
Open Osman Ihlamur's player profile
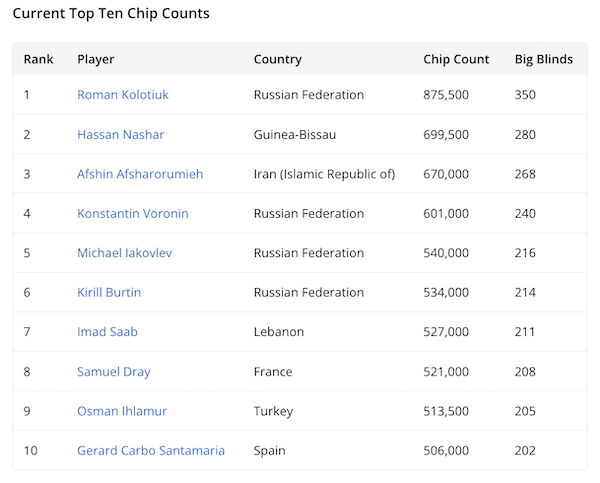click(x=122, y=411)
